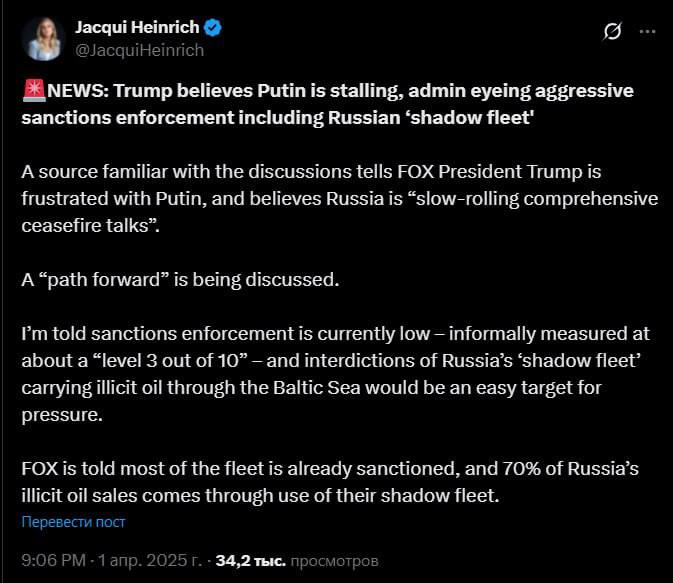Click the "path forward" sentence
Screen dimensions: 673x583
[x=180, y=279]
